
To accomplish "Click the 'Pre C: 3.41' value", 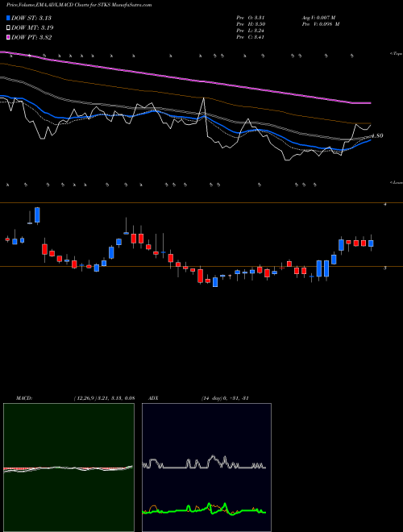I will [251, 37].
